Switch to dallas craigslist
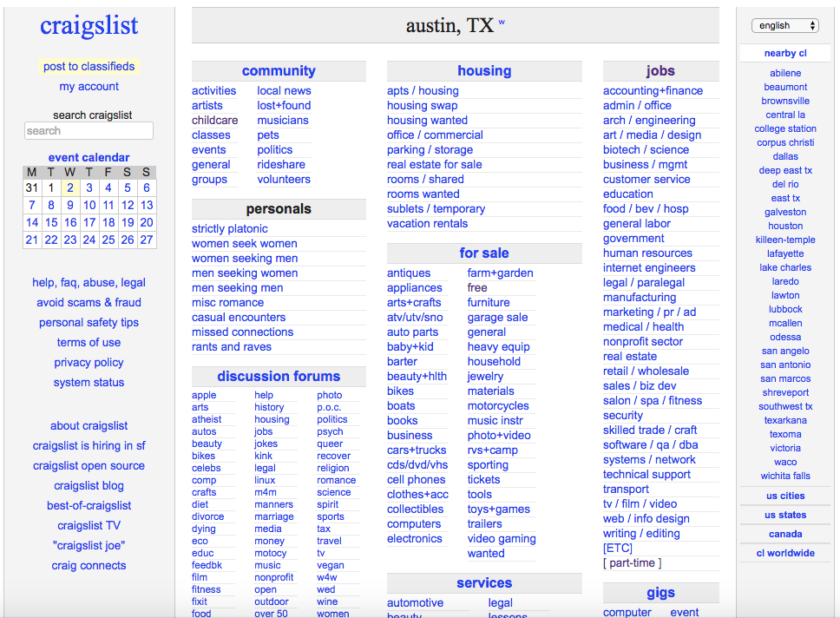This screenshot has width=840, height=618. (785, 156)
